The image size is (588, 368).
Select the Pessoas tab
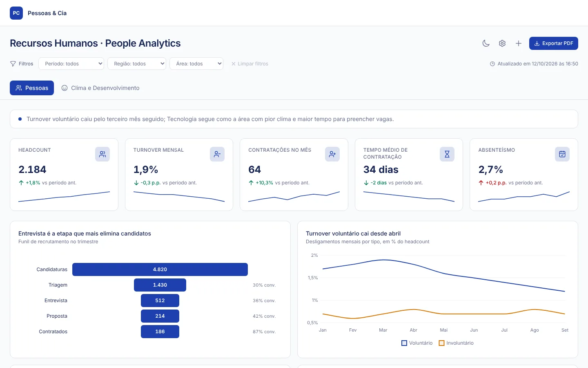(32, 88)
